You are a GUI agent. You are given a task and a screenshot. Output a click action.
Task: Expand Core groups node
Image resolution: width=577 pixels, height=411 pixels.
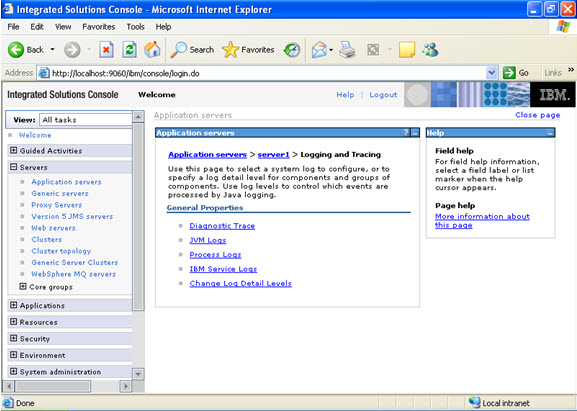pos(23,286)
